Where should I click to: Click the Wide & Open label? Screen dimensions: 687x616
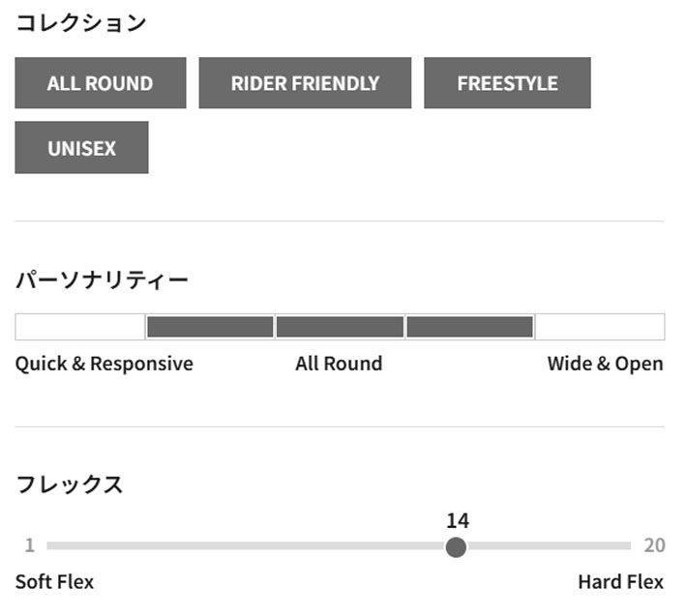(605, 364)
